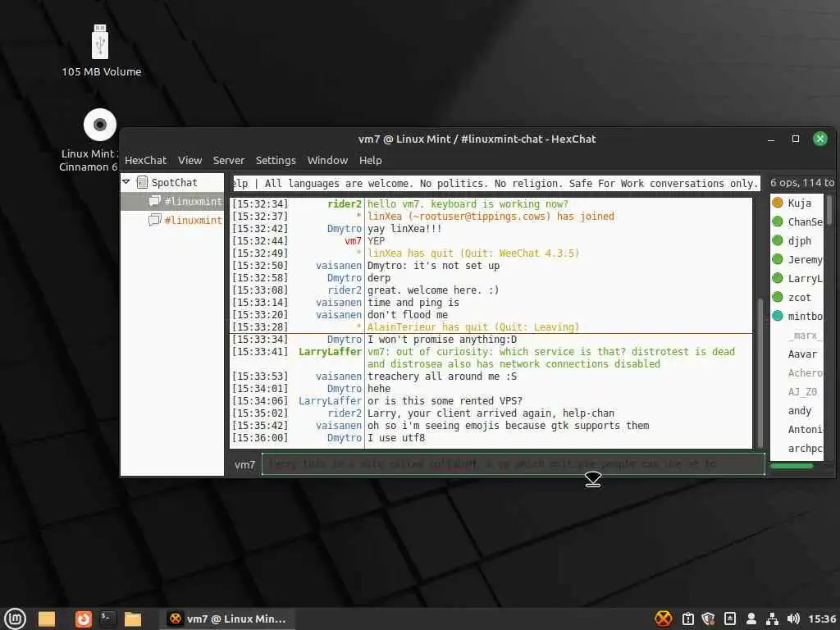This screenshot has height=630, width=840.
Task: Open the 105 MB Volume USB icon
Action: click(100, 42)
